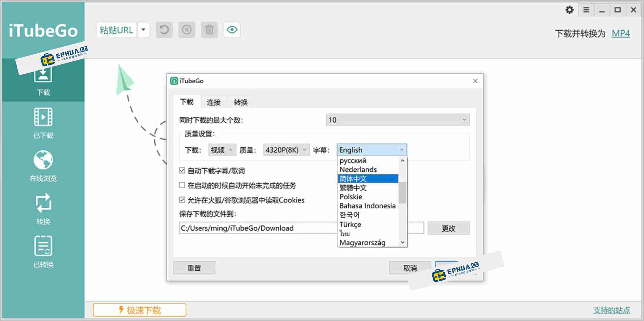644x321 pixels.
Task: Click the language list scrollbar thumb
Action: tap(403, 193)
